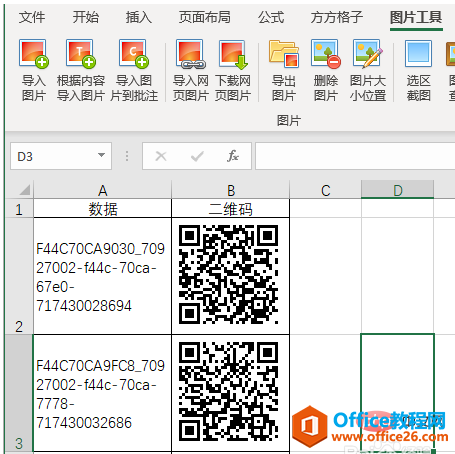This screenshot has width=455, height=454.
Task: Open the Name Box dropdown arrow
Action: point(101,155)
